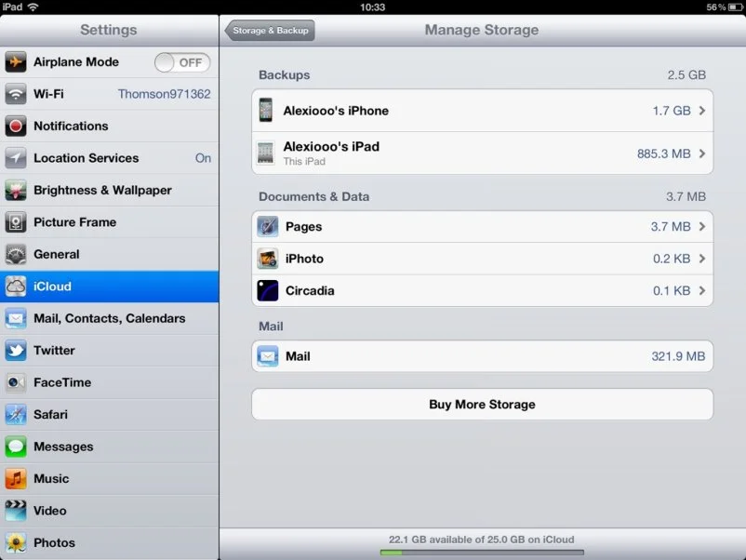Tap the Notifications red circle icon
746x560 pixels.
click(x=16, y=127)
